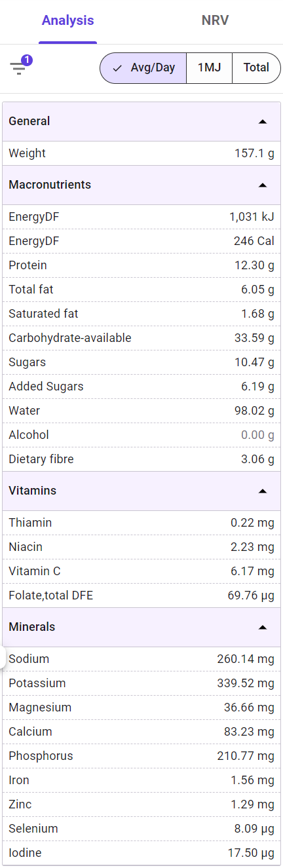Screen dimensions: 283x868
Task: Collapse the Macronutrients section arrow
Action: 263,185
